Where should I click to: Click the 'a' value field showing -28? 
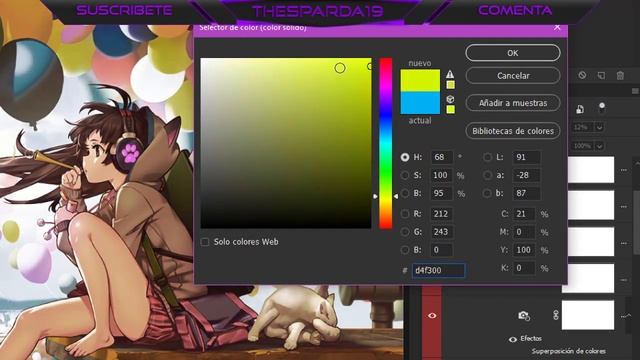527,175
